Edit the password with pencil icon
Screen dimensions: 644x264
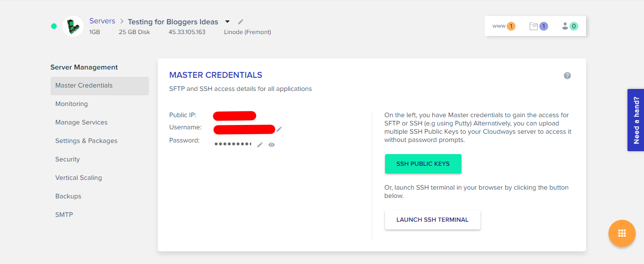click(x=260, y=144)
